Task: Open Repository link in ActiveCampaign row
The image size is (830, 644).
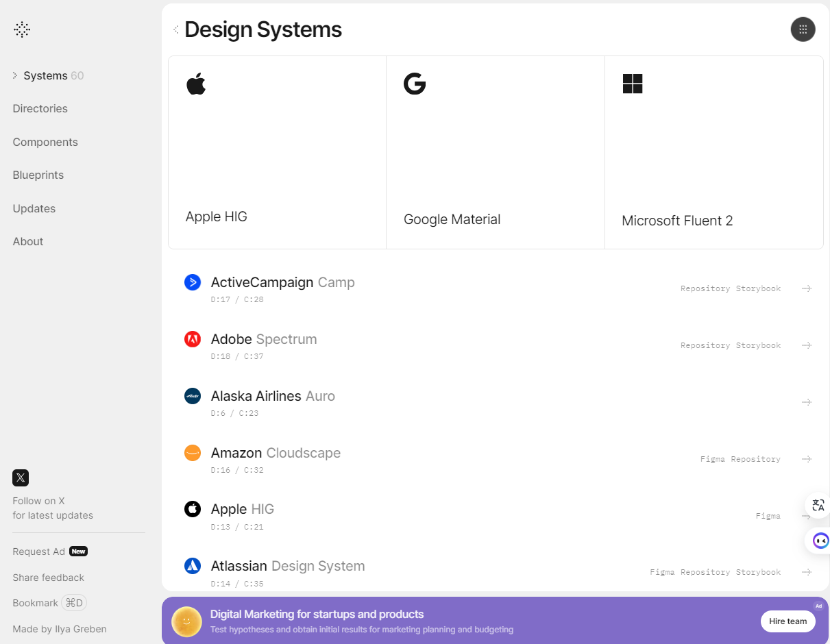Action: point(705,288)
